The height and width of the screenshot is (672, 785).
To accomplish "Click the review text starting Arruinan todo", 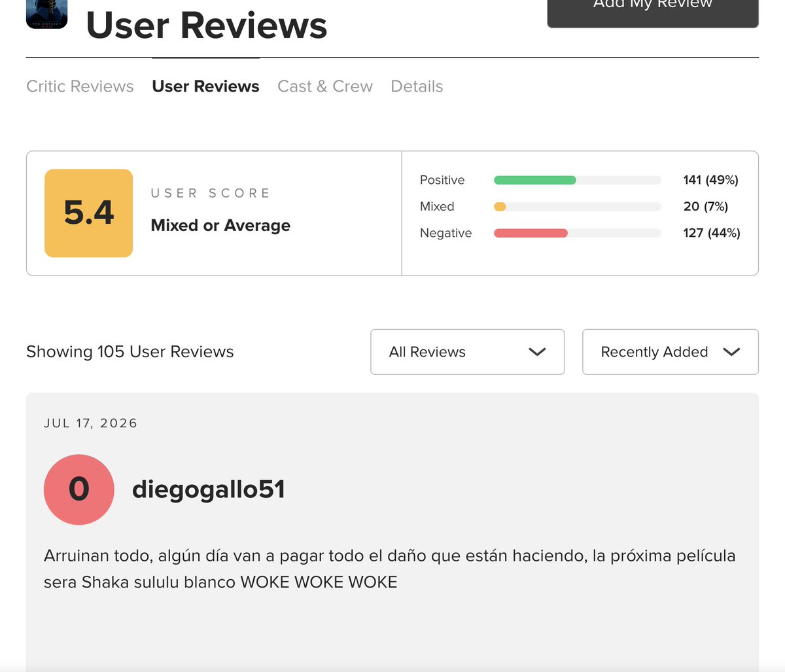I will 390,569.
